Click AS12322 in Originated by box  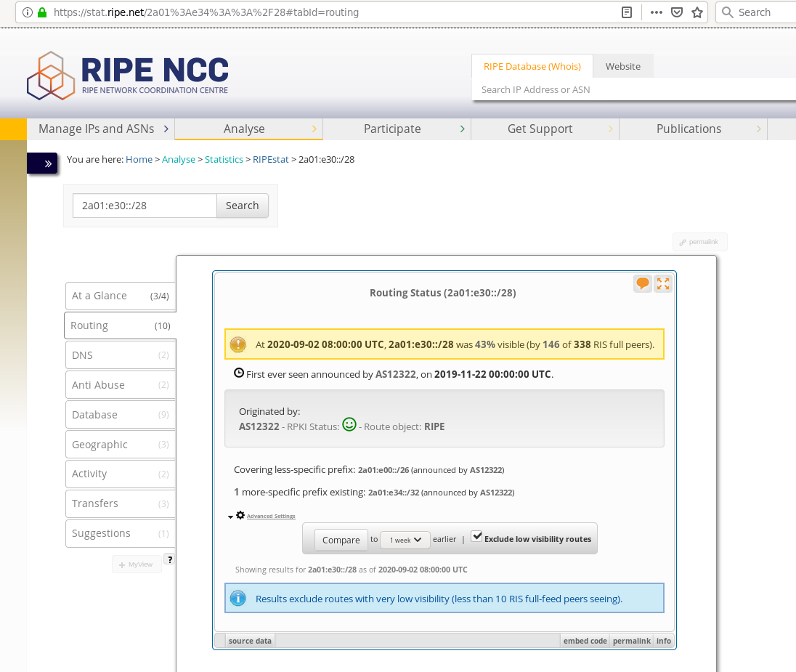pyautogui.click(x=259, y=426)
